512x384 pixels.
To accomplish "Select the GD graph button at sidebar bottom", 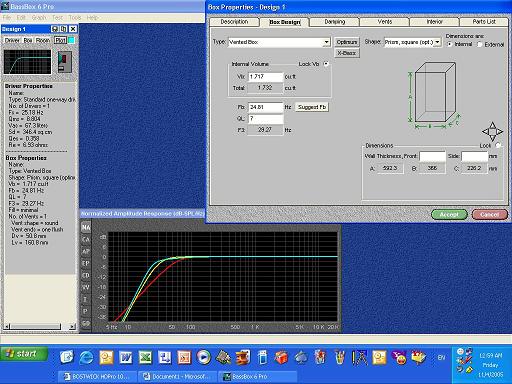I will [x=86, y=323].
